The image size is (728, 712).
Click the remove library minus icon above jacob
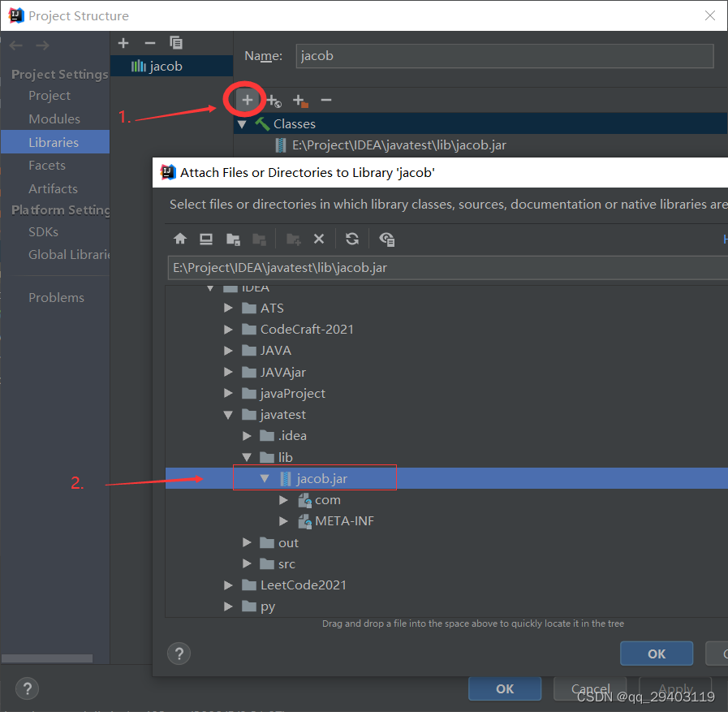pos(149,42)
